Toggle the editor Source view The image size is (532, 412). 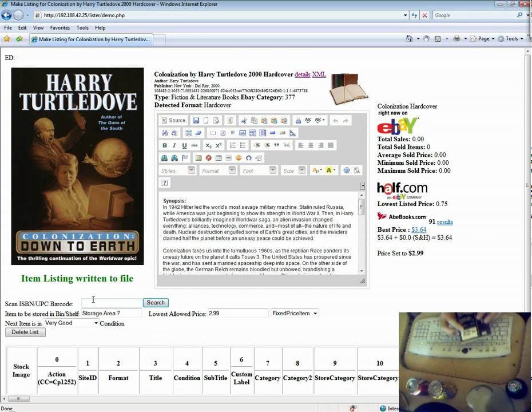[173, 121]
